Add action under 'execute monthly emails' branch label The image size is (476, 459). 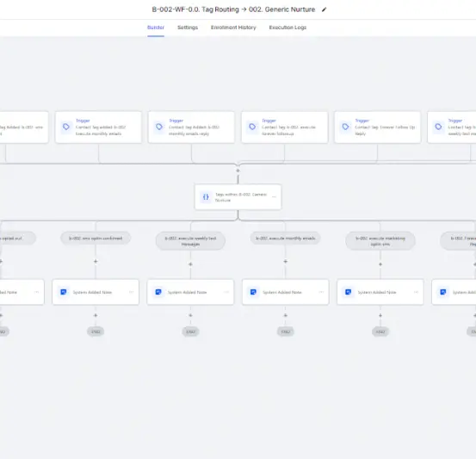[286, 261]
